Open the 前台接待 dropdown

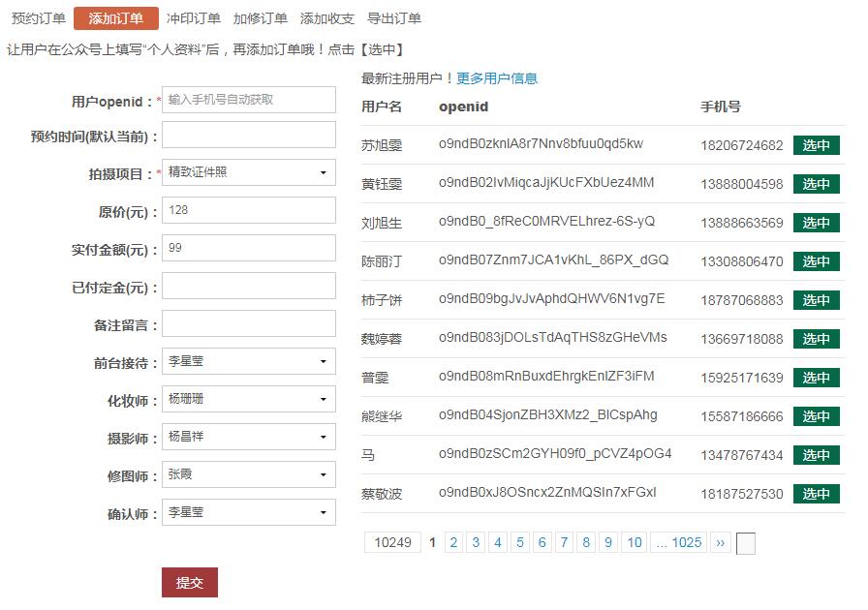point(249,362)
